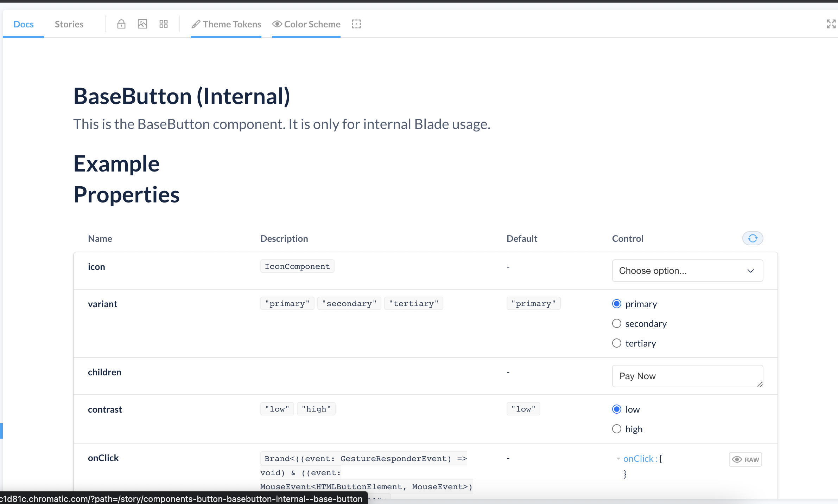Select the low contrast radio button

(x=617, y=409)
